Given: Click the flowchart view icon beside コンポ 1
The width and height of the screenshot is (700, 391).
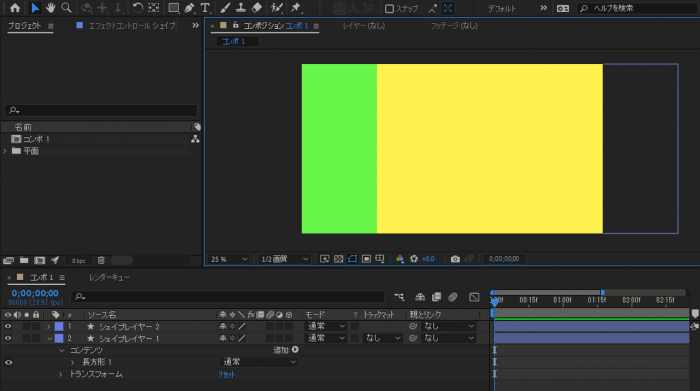Looking at the screenshot, I should [195, 139].
